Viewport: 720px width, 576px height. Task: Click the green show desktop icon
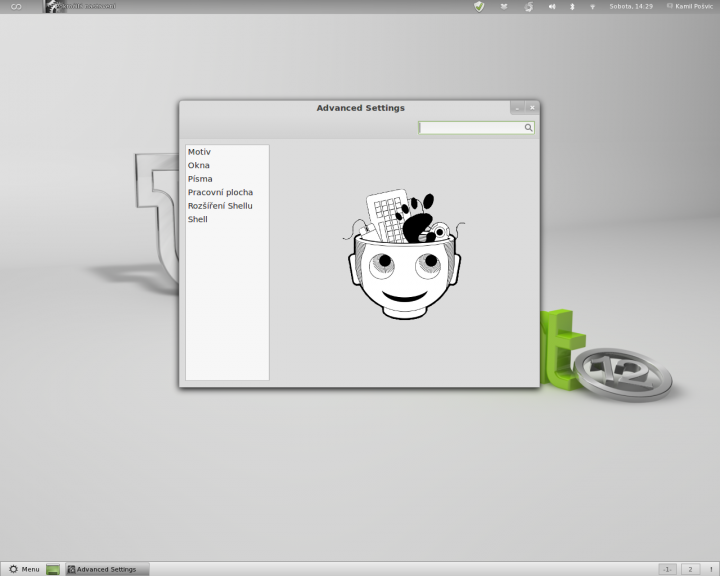pos(53,570)
